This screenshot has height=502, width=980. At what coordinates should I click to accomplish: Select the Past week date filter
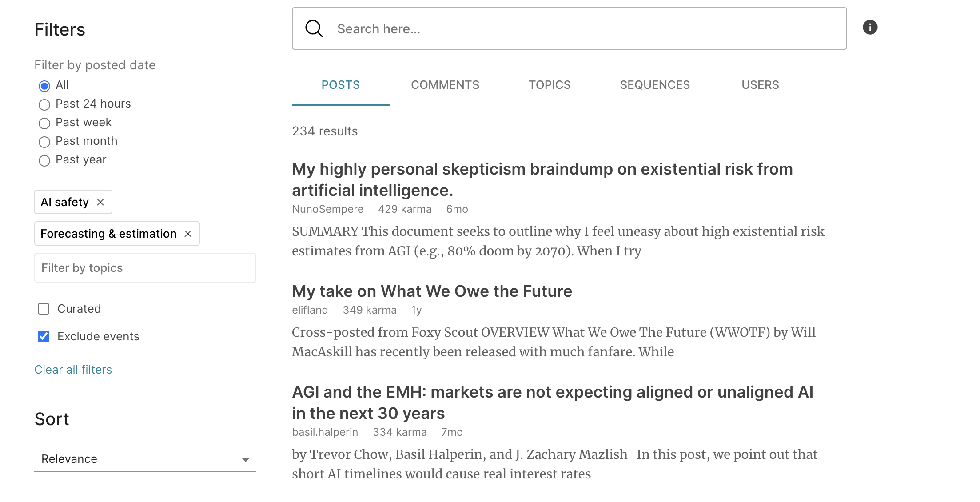[x=44, y=124]
